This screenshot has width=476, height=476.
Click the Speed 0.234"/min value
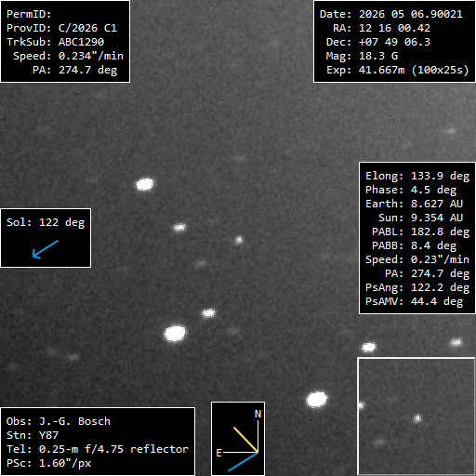point(91,56)
